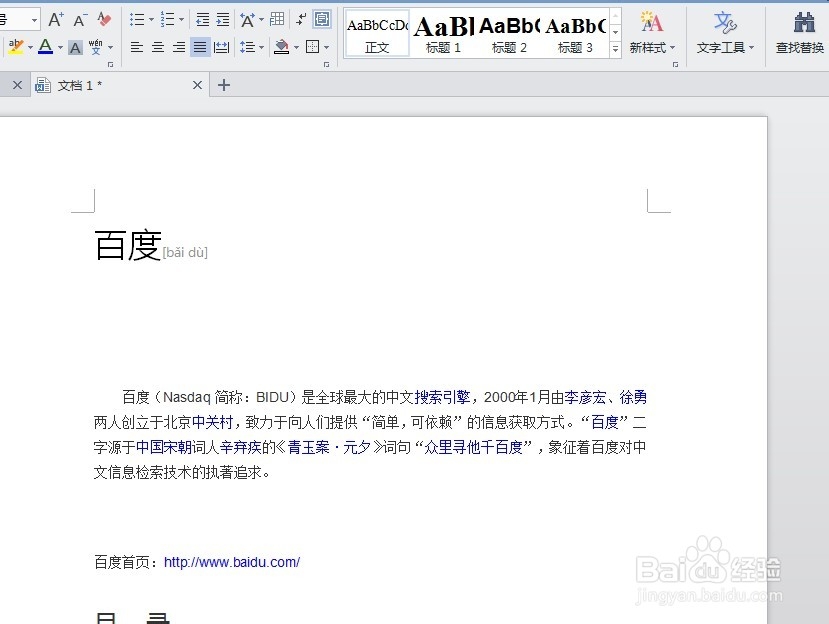Increase font size with A+ button
This screenshot has width=829, height=624.
[56, 20]
